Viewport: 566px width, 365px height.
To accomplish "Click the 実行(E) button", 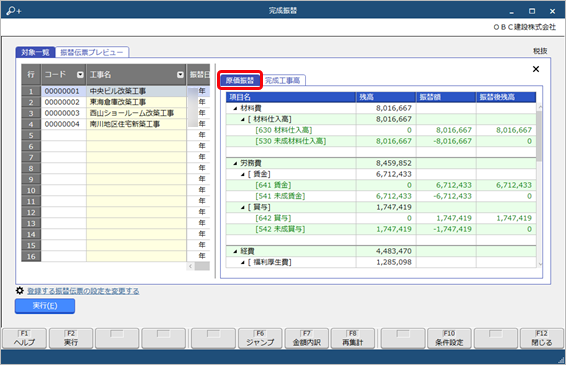I will tap(45, 306).
